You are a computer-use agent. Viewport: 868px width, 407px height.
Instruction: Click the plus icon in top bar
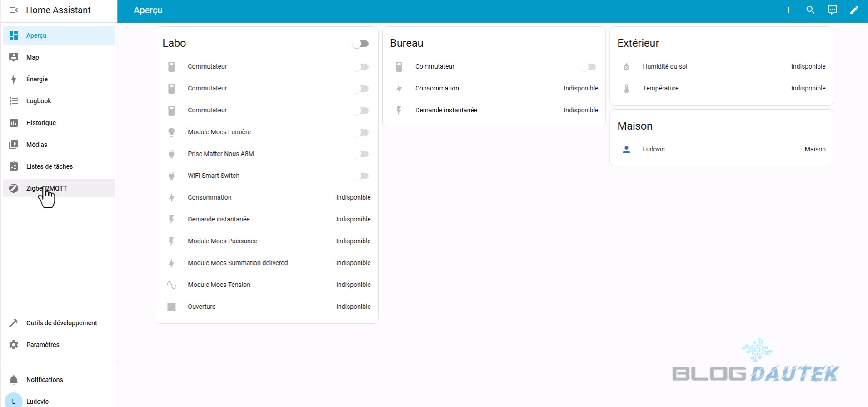789,10
